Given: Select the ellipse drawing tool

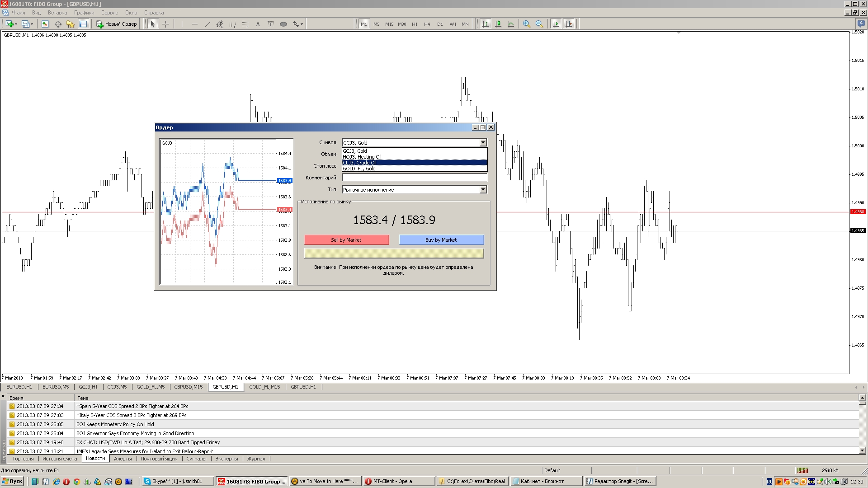Looking at the screenshot, I should (283, 24).
